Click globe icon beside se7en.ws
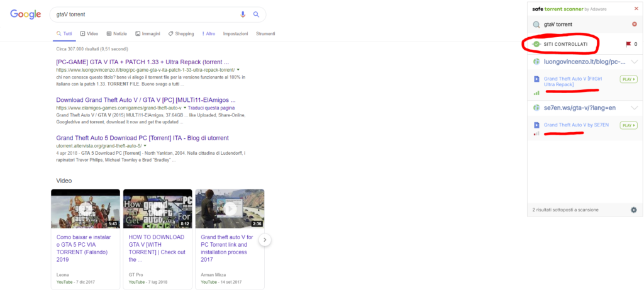Viewport: 644px width, 292px height. [x=536, y=108]
